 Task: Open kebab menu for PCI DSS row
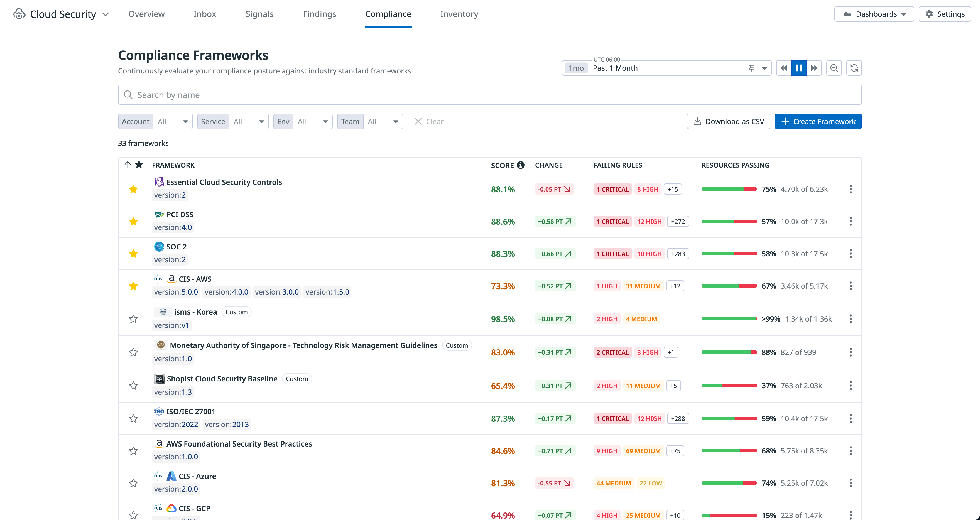coord(850,221)
